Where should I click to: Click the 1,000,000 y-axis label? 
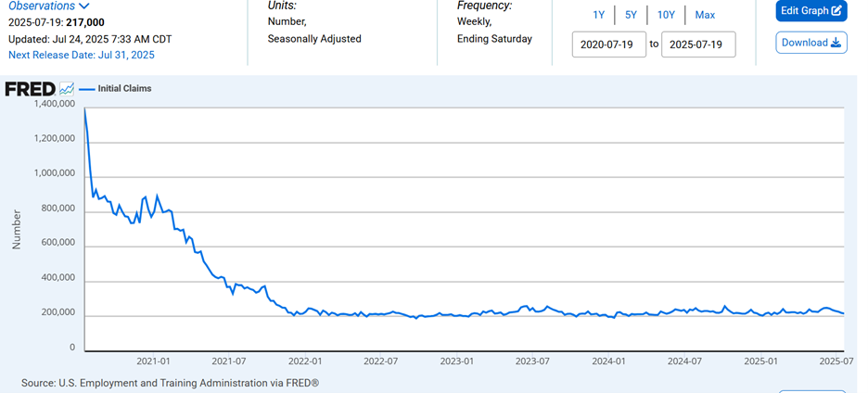(55, 174)
